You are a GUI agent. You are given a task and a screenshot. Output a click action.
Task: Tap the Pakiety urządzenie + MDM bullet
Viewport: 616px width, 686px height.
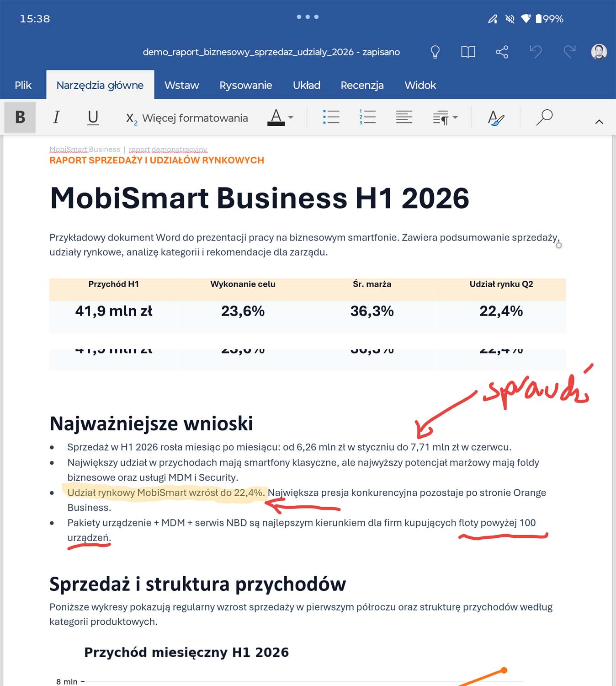(301, 530)
